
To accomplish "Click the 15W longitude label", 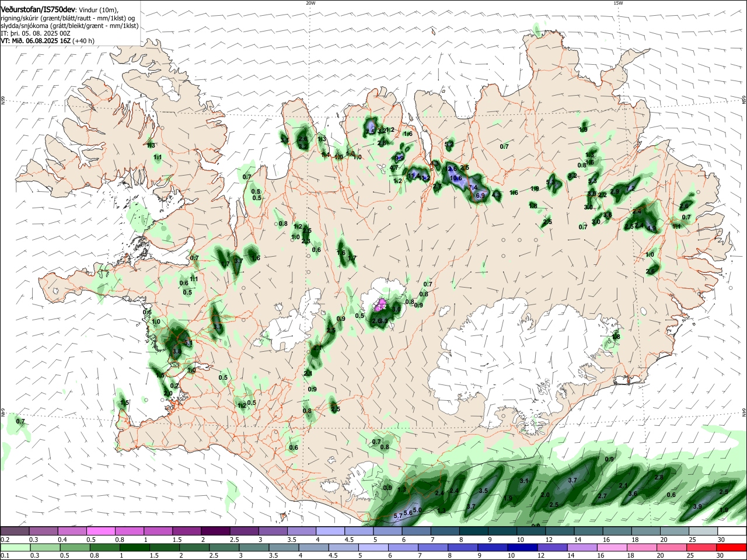I will (x=618, y=3).
